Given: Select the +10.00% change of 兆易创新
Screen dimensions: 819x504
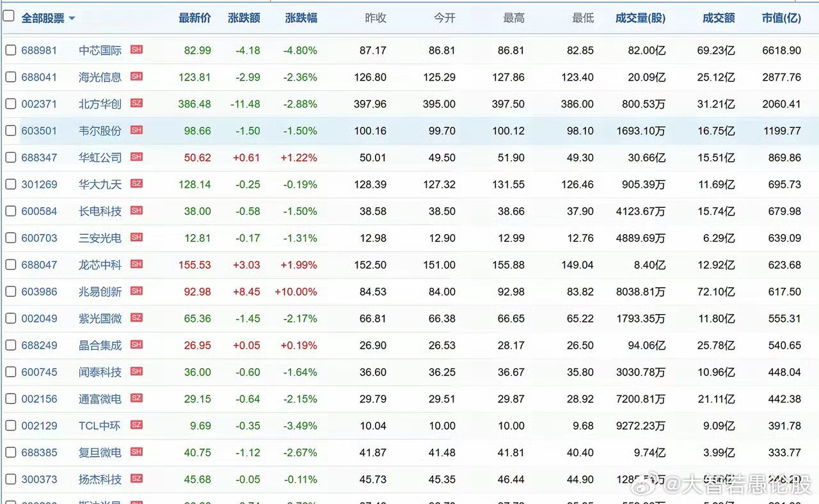Looking at the screenshot, I should click(x=296, y=292).
